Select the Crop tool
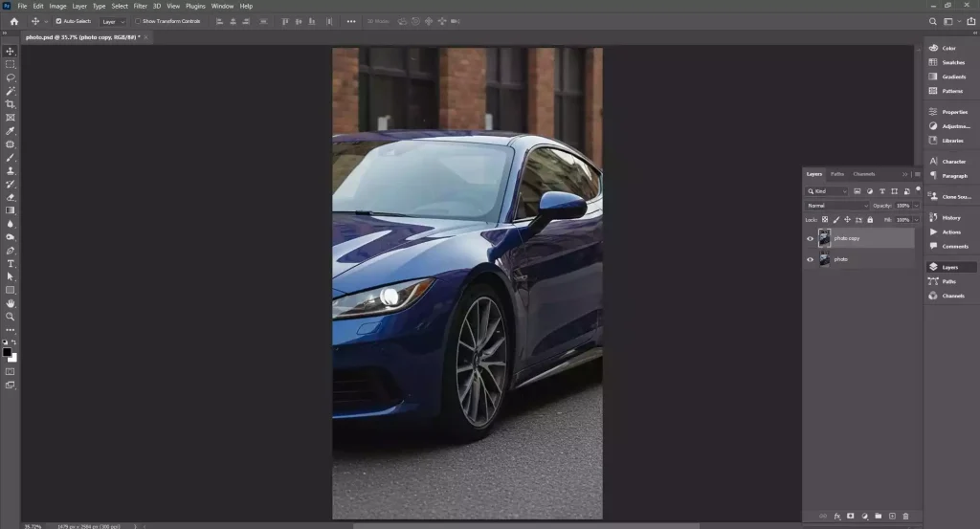 point(11,104)
